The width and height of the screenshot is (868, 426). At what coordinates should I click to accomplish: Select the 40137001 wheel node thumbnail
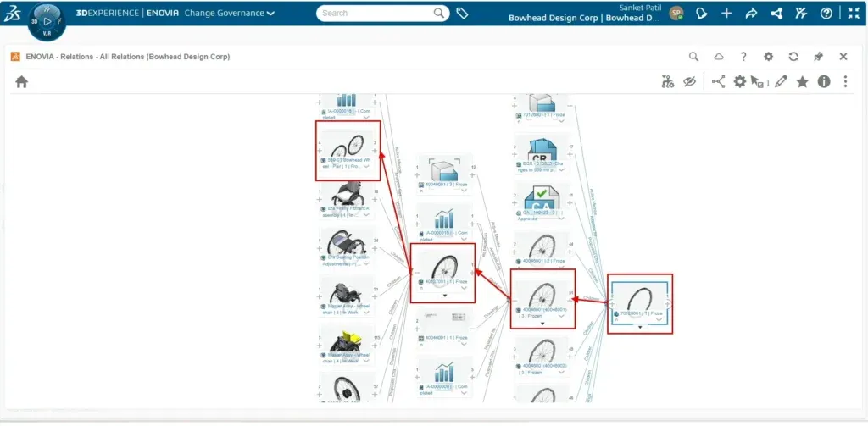point(442,267)
